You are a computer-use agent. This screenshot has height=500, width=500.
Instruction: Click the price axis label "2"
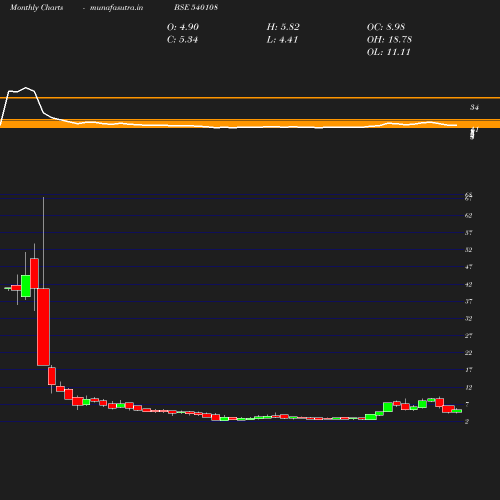click(467, 422)
